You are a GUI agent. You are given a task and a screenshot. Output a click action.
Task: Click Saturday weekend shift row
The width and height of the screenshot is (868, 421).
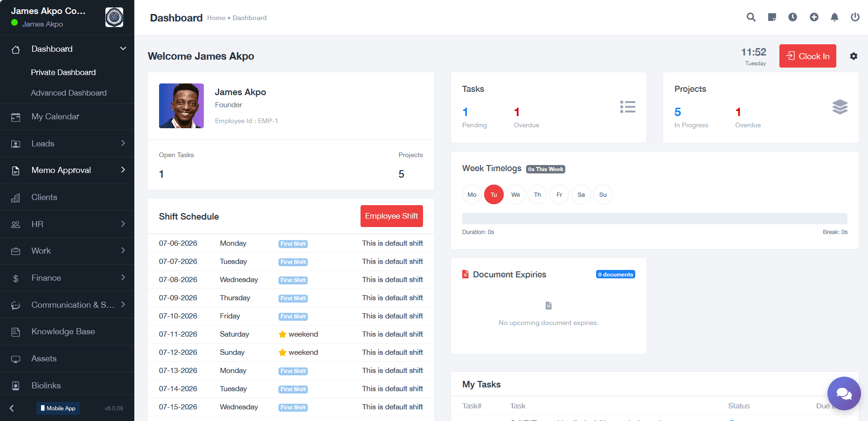pyautogui.click(x=291, y=334)
